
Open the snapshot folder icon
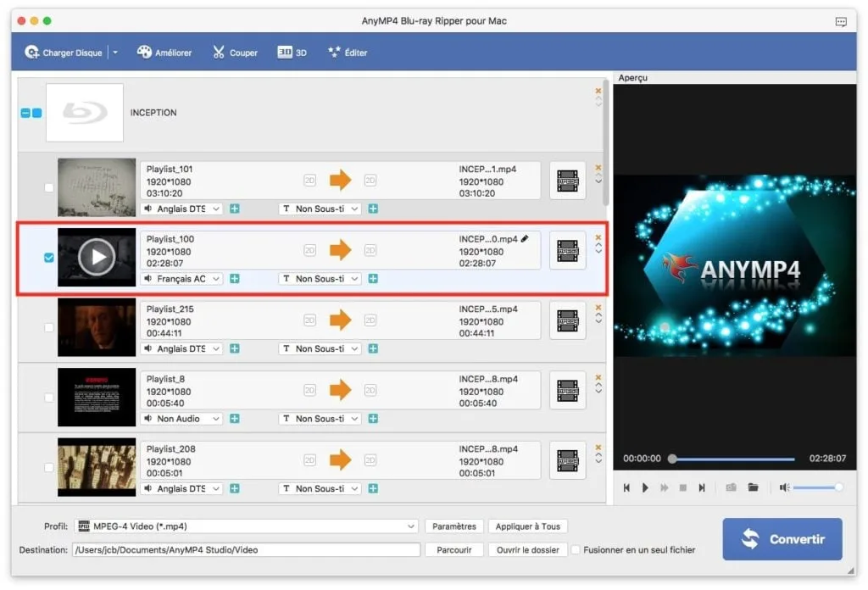tap(753, 487)
